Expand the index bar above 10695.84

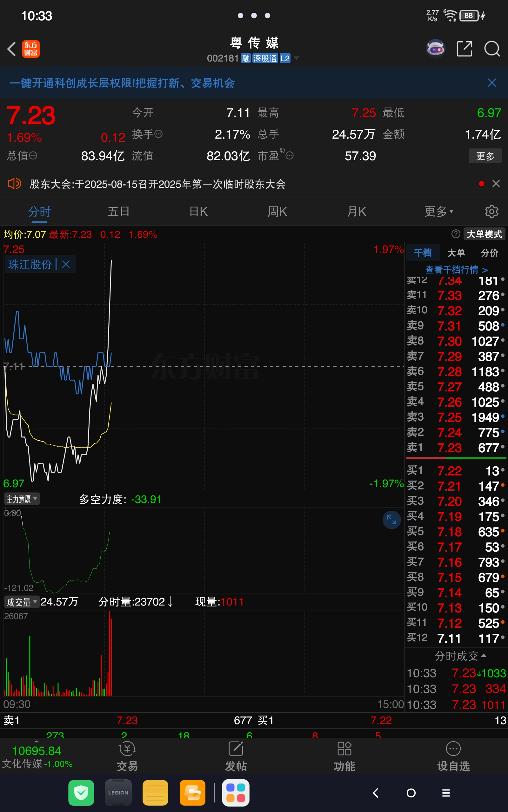[x=37, y=741]
